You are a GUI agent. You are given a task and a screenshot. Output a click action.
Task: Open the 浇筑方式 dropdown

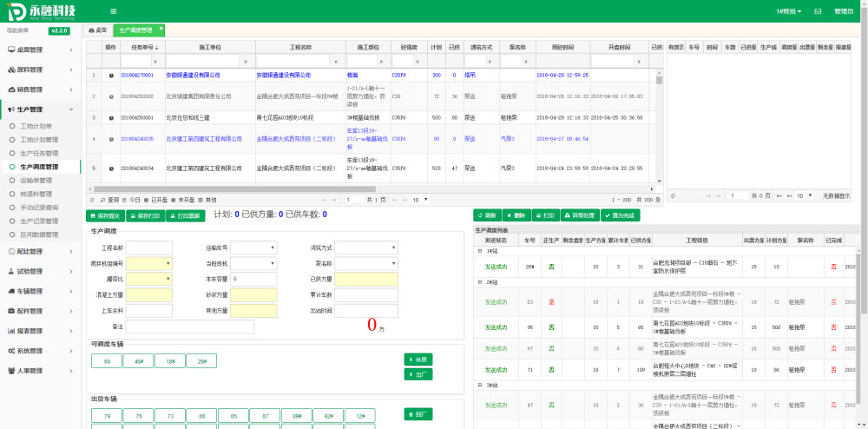click(365, 247)
